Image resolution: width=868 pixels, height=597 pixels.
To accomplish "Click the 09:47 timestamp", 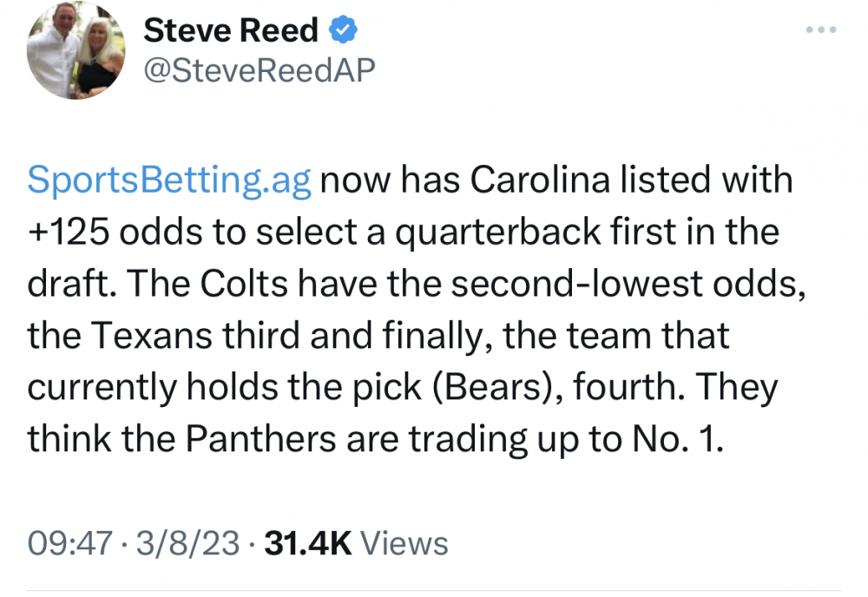I will (x=70, y=543).
